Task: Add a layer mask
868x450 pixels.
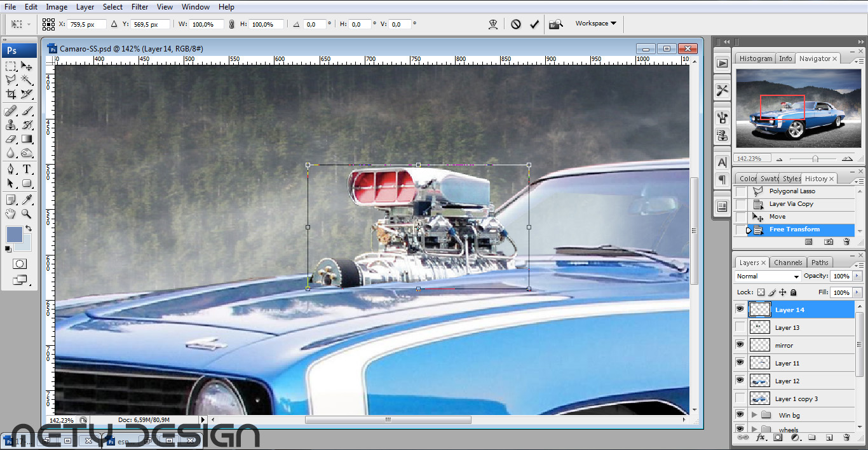Action: (778, 438)
